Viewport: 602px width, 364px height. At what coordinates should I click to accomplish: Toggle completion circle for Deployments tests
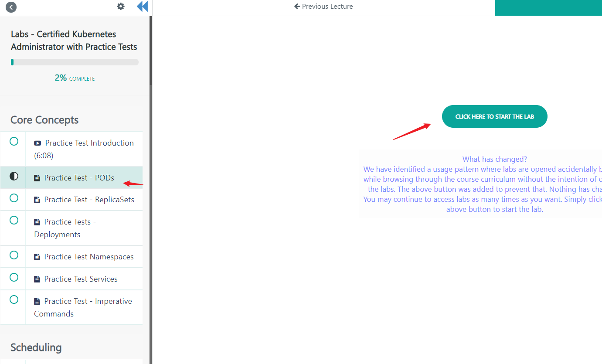click(14, 220)
